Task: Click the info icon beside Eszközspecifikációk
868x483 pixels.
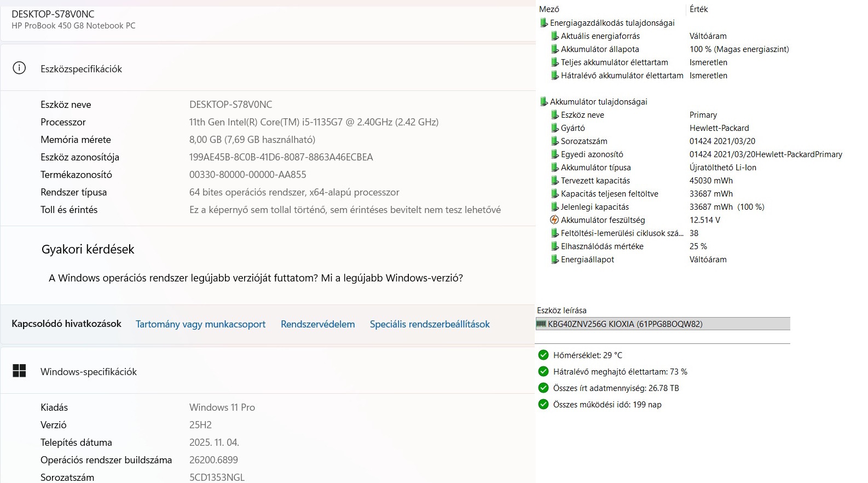Action: coord(19,68)
